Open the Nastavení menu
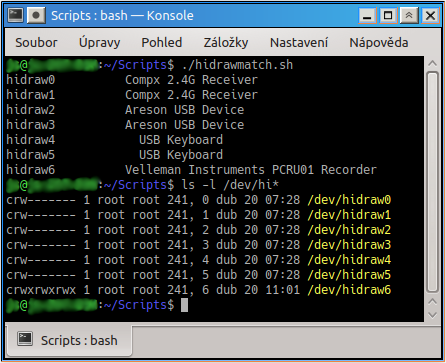 (299, 43)
